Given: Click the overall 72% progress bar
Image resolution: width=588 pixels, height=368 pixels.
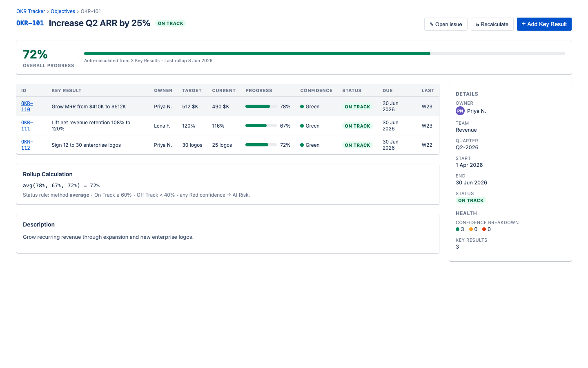Looking at the screenshot, I should tap(325, 54).
